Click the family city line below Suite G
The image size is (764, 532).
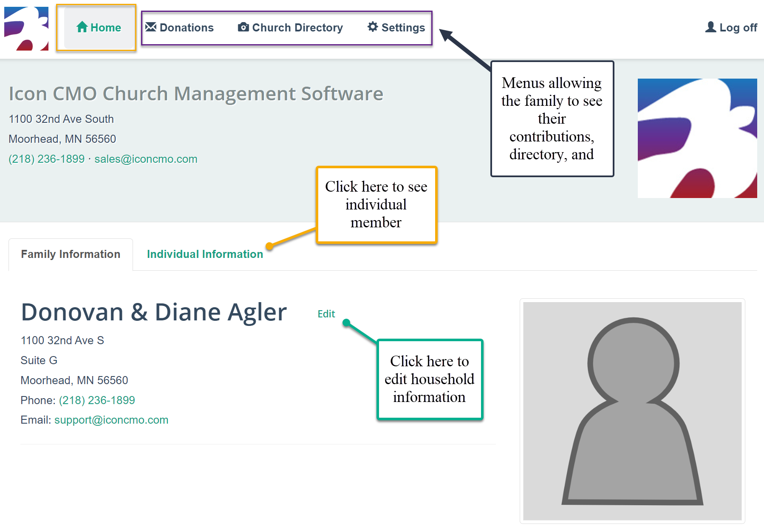(x=74, y=380)
